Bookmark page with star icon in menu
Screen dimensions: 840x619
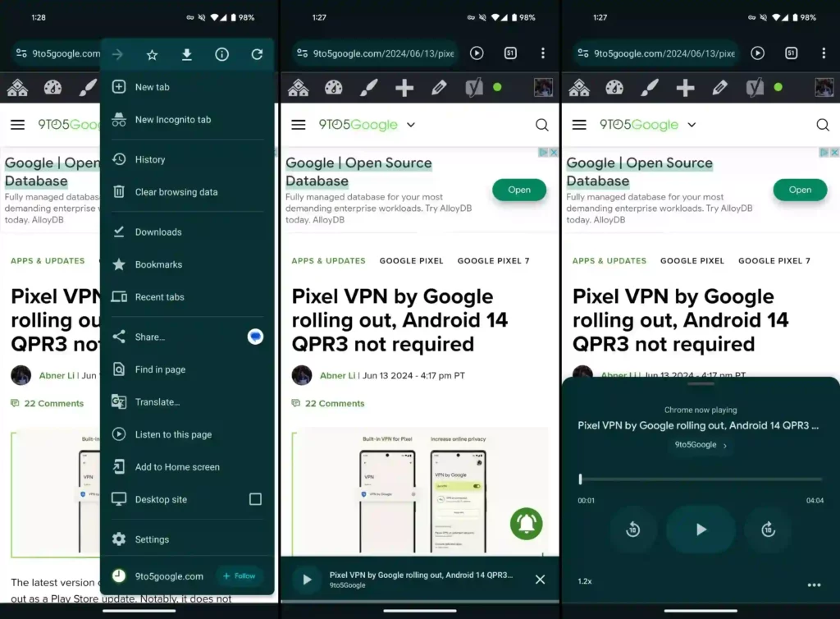[x=152, y=54]
